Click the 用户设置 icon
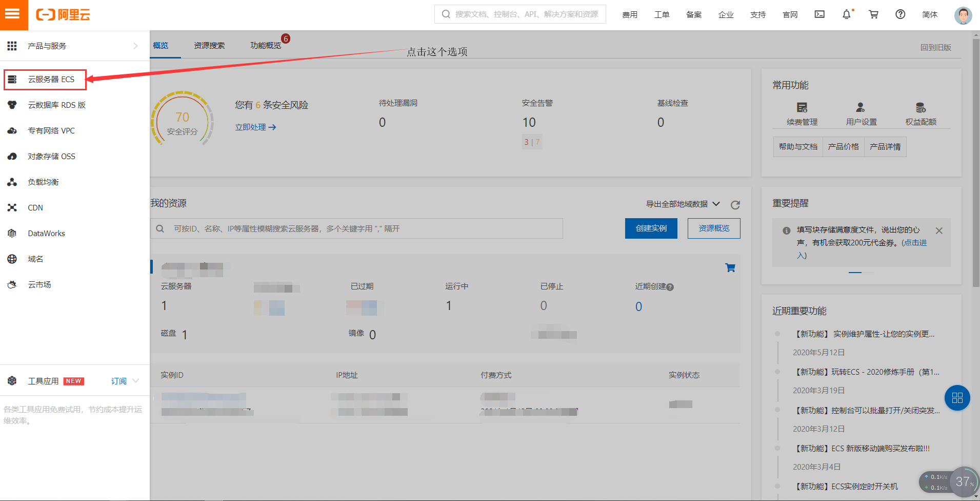Viewport: 980px width, 501px height. click(x=861, y=107)
